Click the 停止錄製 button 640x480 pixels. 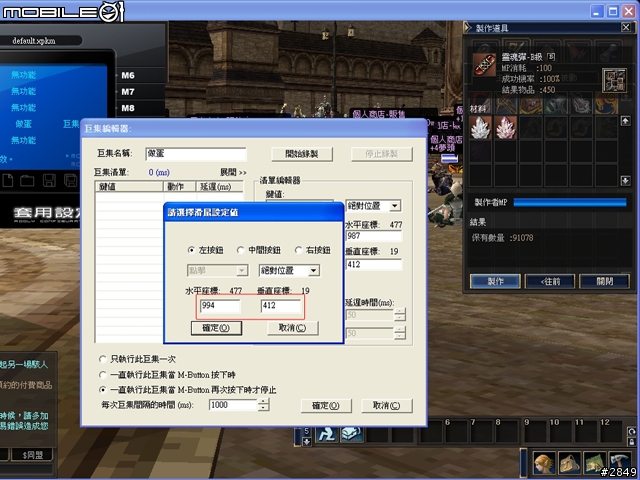tap(382, 154)
